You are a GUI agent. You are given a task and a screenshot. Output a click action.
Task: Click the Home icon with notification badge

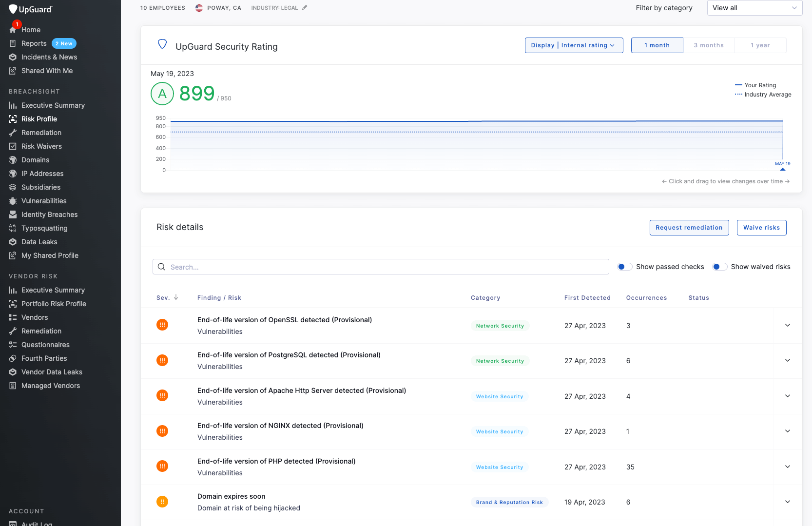13,29
